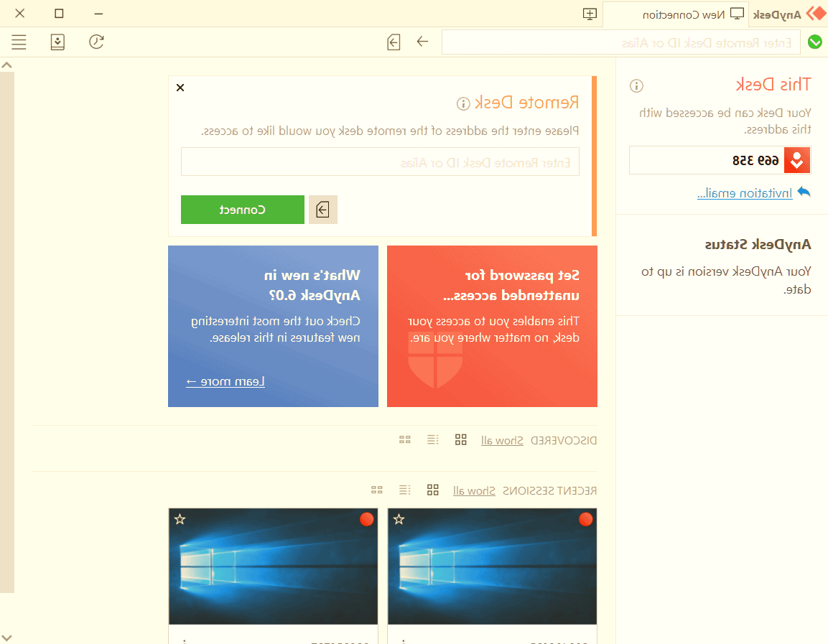This screenshot has width=828, height=644.
Task: Click the Enter Remote Desk ID input field
Action: [381, 162]
